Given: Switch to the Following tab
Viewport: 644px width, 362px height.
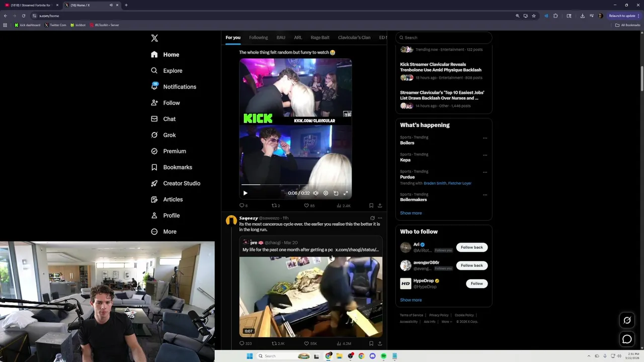Looking at the screenshot, I should pos(258,38).
